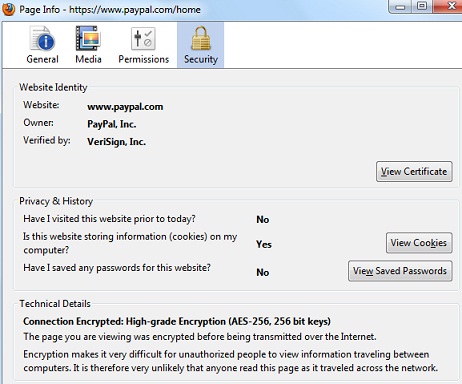Screen dimensions: 462x384
Task: Click the 'Technical Details' group label
Action: pos(55,304)
